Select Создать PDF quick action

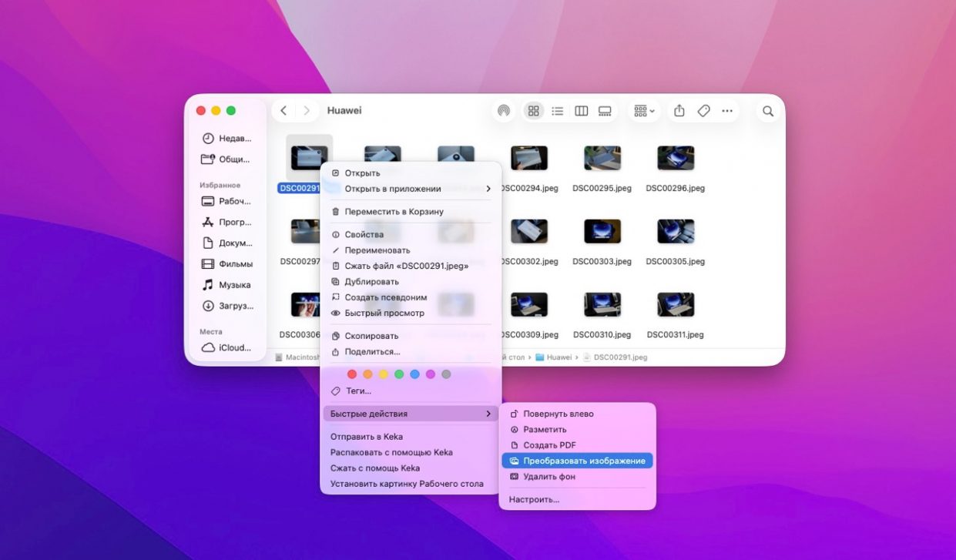(577, 445)
